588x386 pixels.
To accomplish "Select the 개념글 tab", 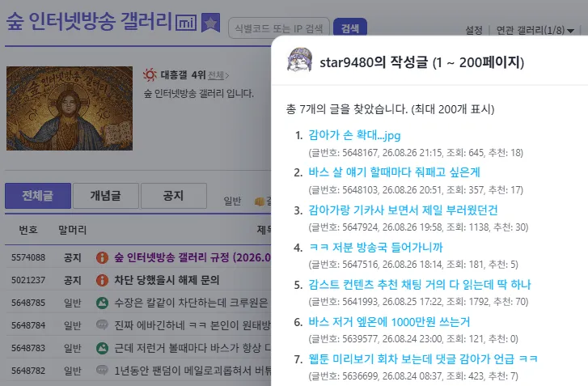I will 106,196.
